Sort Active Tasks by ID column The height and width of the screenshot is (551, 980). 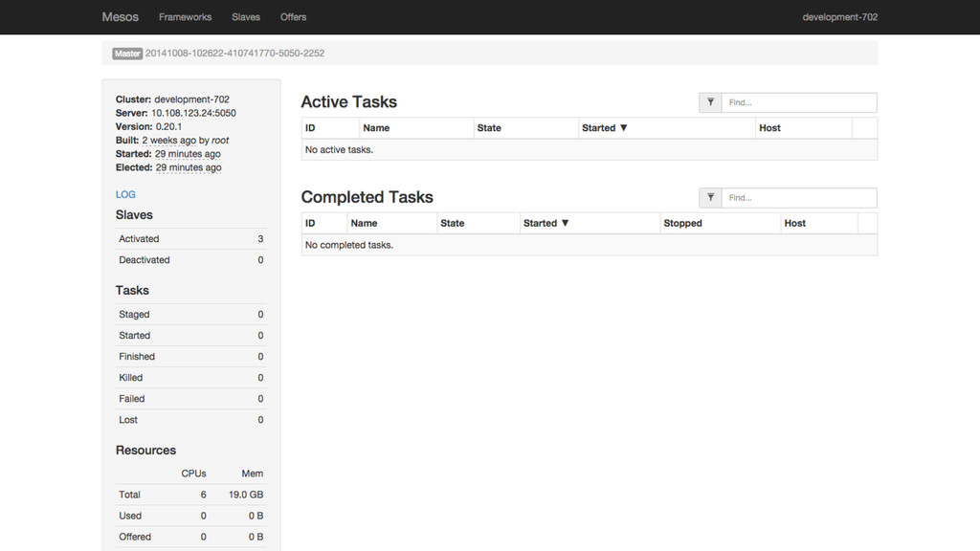pos(310,128)
